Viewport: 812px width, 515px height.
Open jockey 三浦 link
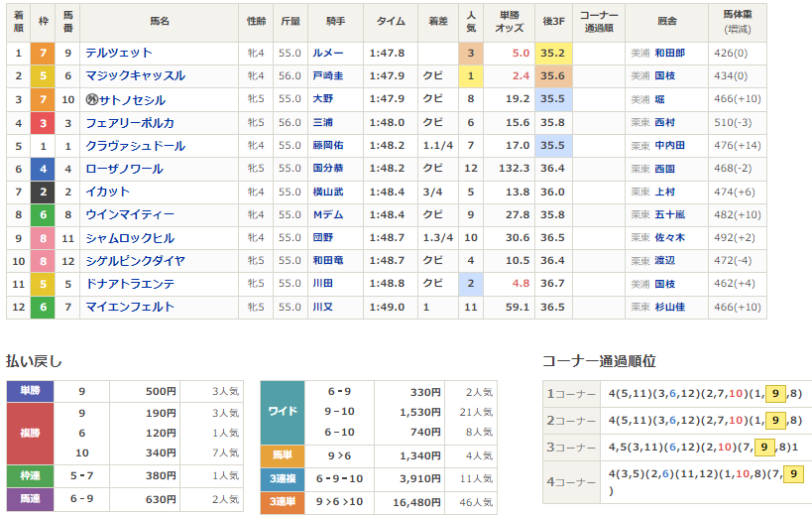point(322,122)
